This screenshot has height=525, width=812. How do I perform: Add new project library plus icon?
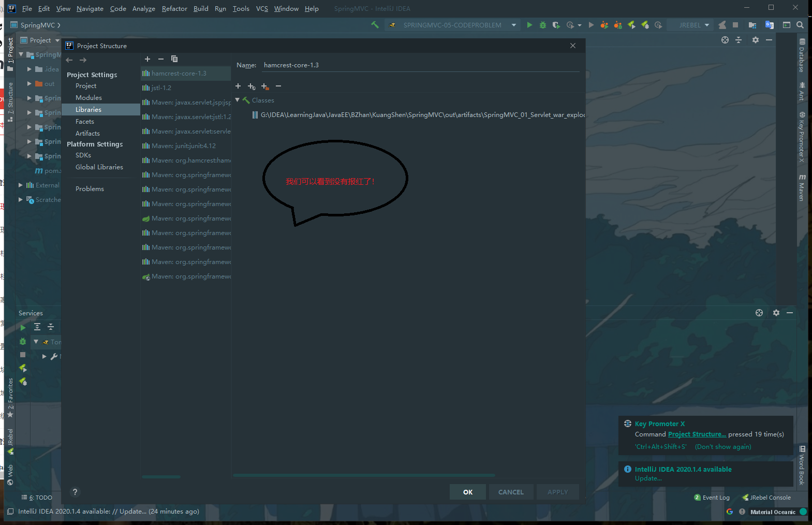[147, 59]
